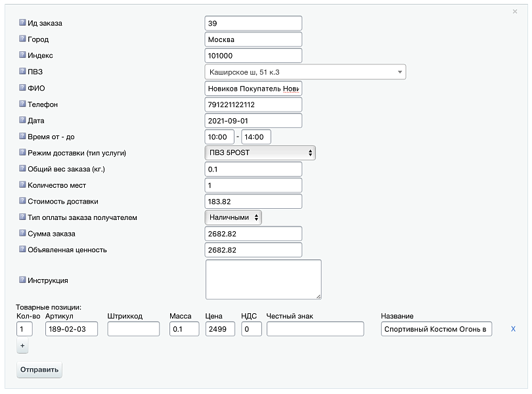Image resolution: width=532 pixels, height=394 pixels.
Task: Close the order form dialog
Action: pos(515,11)
